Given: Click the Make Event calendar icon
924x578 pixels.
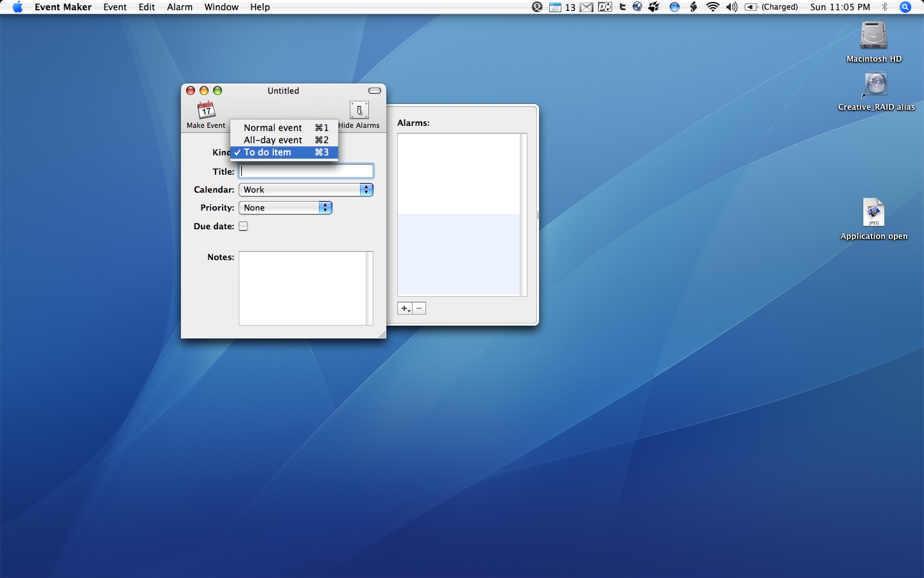Looking at the screenshot, I should click(206, 110).
